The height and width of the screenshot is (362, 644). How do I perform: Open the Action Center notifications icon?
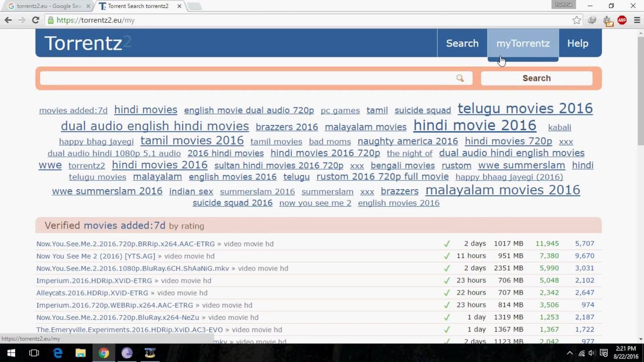(x=604, y=353)
